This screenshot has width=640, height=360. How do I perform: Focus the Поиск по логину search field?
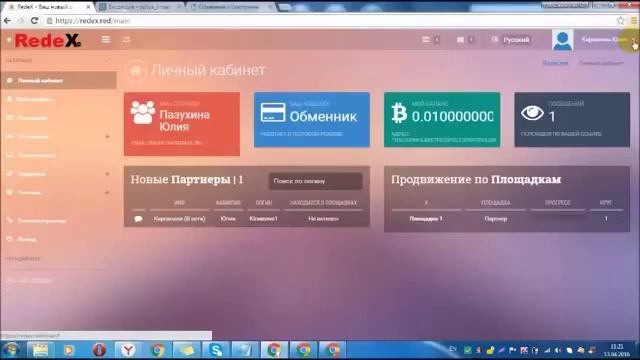click(x=315, y=181)
